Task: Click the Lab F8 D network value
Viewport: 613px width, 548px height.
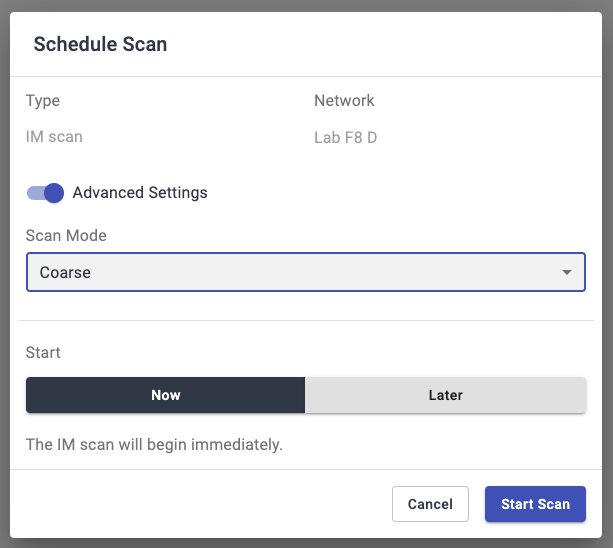Action: click(x=346, y=138)
